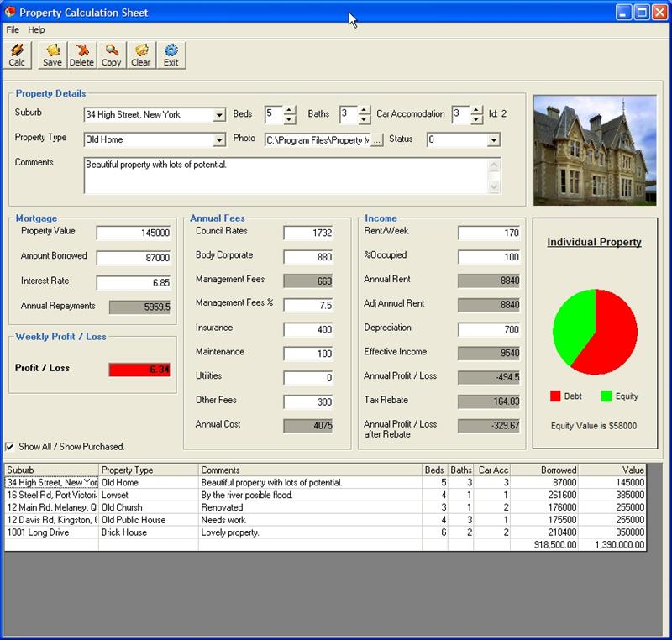Click the green Equity legend swatch
The height and width of the screenshot is (640, 672).
tap(606, 396)
